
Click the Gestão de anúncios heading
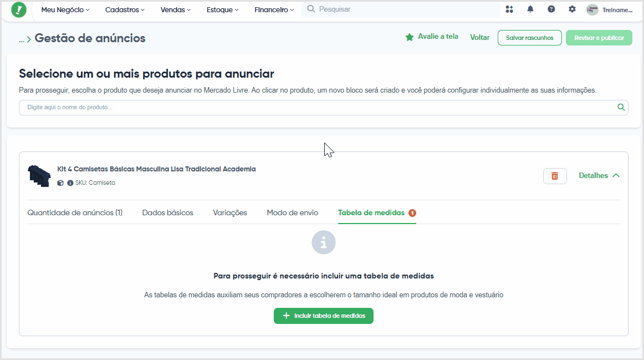90,38
